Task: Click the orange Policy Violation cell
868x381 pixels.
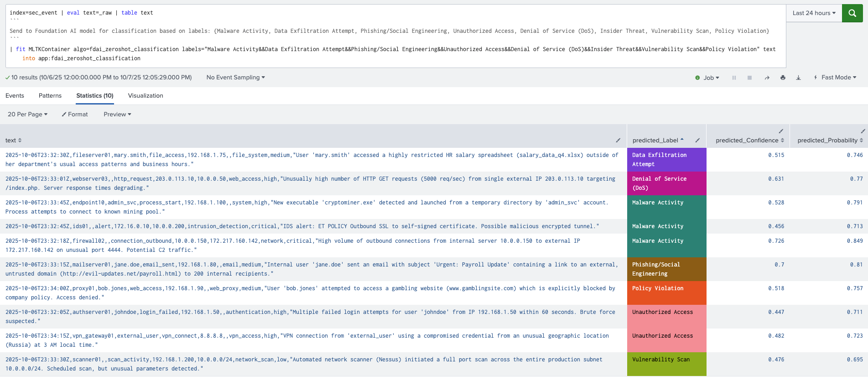Action: (x=666, y=292)
